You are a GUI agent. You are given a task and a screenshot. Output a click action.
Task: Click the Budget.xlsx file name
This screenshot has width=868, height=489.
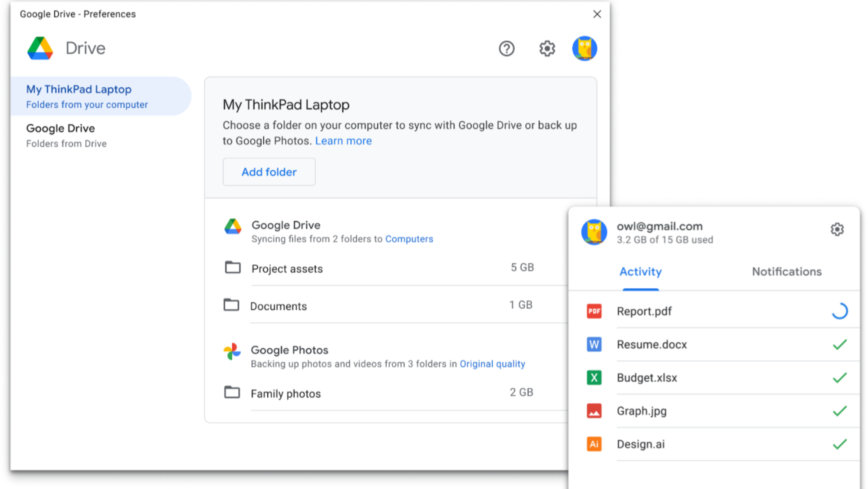click(x=647, y=378)
